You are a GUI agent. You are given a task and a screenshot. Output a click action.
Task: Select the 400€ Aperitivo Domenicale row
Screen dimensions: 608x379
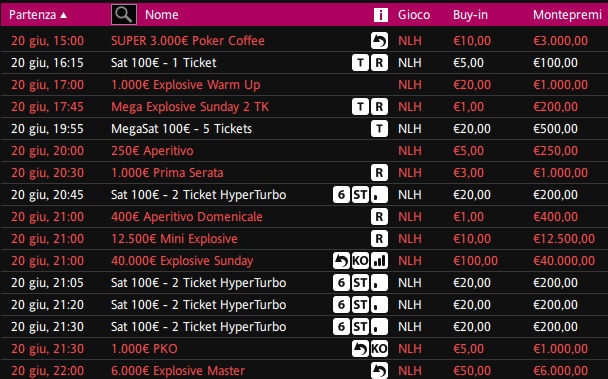(304, 216)
